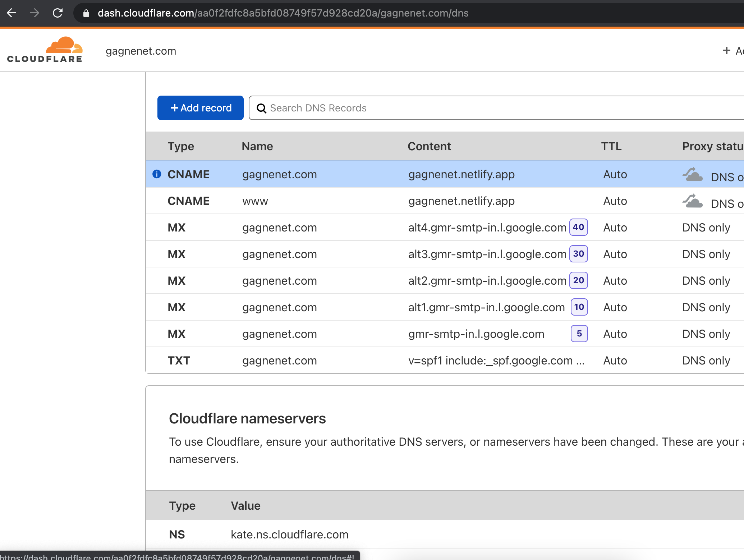Click the Proxy status column header

click(713, 146)
